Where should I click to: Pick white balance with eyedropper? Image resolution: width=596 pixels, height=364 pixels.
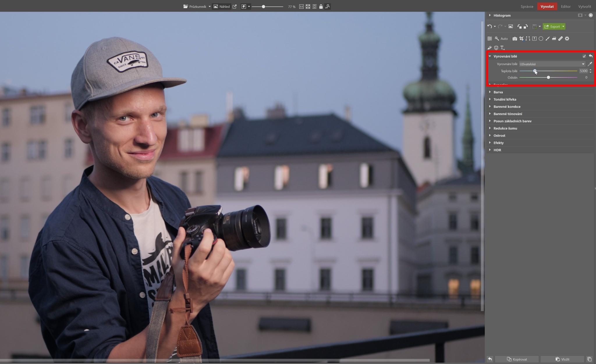pos(590,64)
